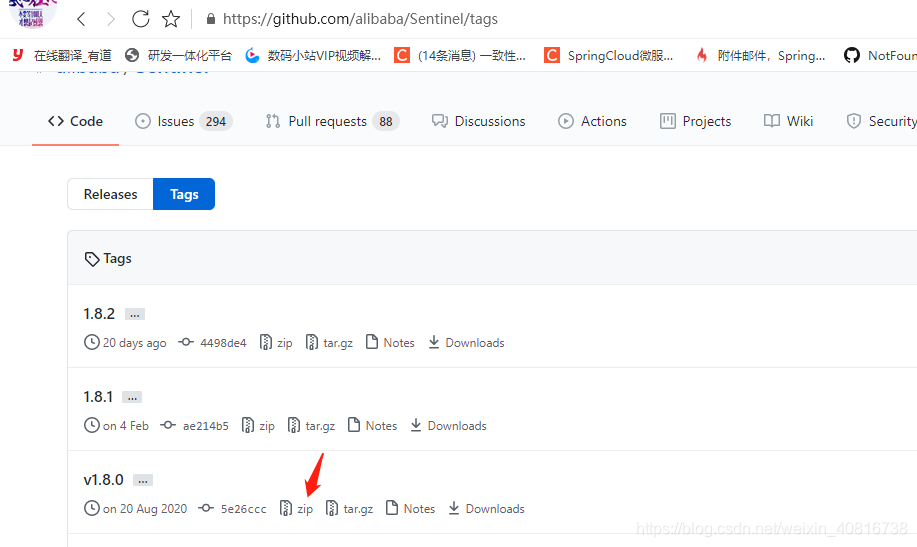917x547 pixels.
Task: Click the Issues count badge 294
Action: [x=216, y=121]
